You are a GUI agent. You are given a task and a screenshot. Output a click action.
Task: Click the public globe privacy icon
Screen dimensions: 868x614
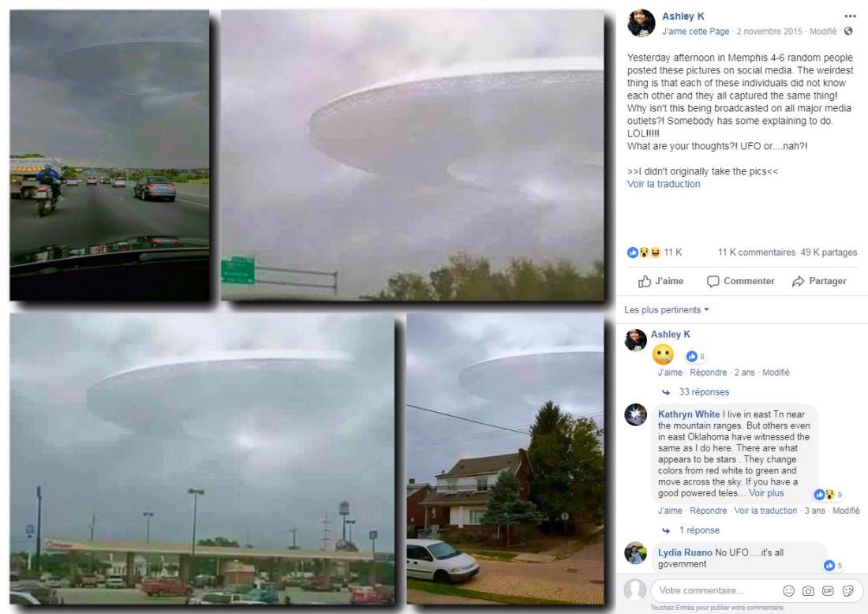point(848,32)
